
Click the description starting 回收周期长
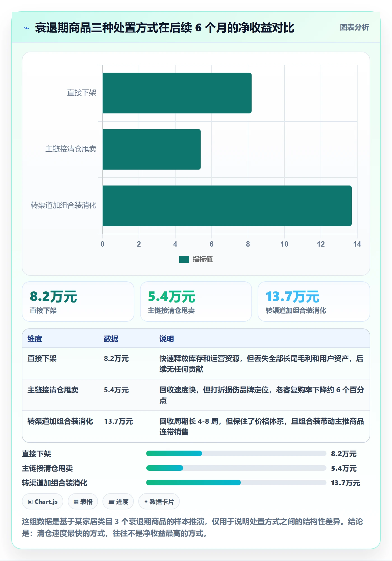pos(262,426)
